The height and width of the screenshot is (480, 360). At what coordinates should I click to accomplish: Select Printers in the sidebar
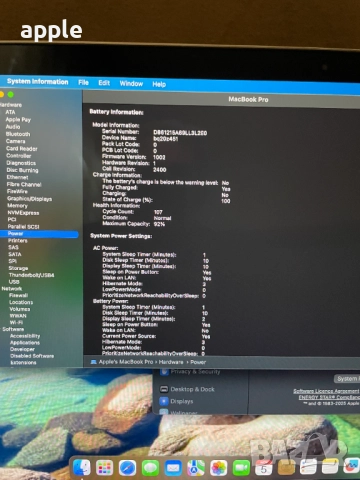coord(18,241)
